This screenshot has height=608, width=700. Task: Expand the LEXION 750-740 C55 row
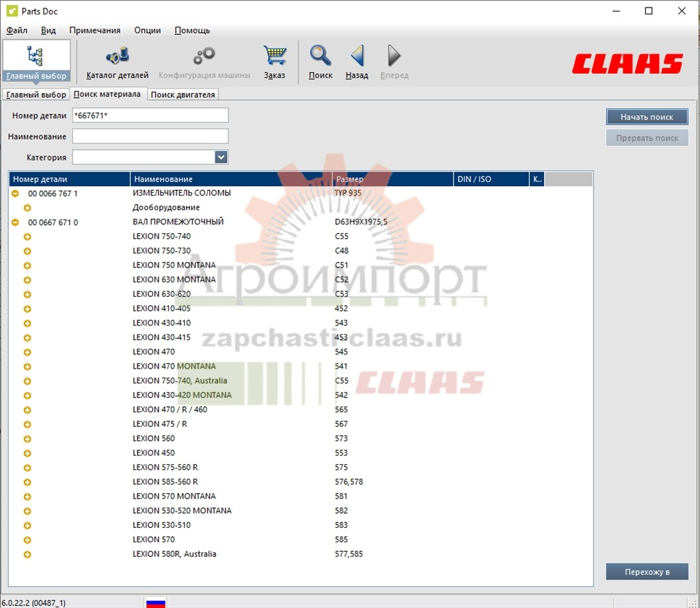tap(27, 237)
